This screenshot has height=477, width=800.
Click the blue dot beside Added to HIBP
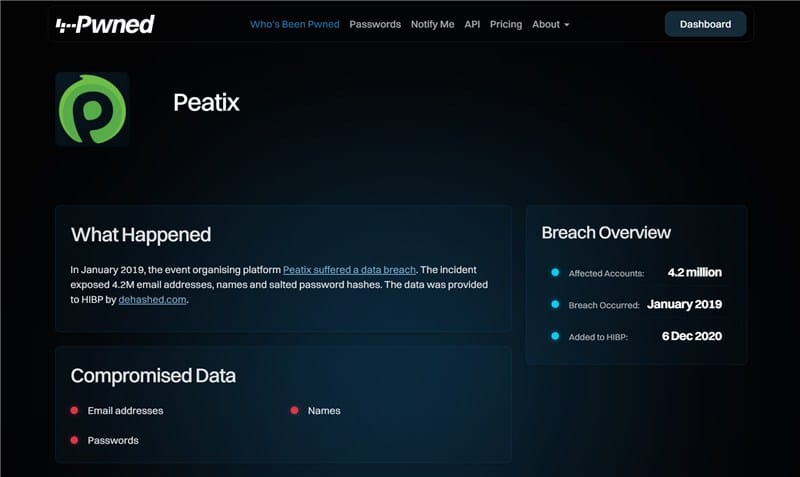(x=555, y=336)
